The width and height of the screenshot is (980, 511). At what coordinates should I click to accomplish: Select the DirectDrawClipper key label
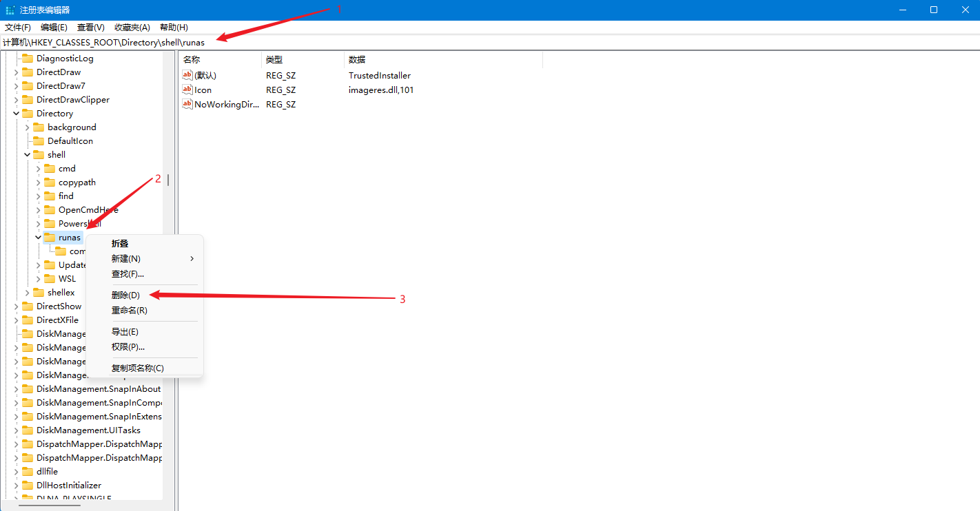pyautogui.click(x=73, y=100)
